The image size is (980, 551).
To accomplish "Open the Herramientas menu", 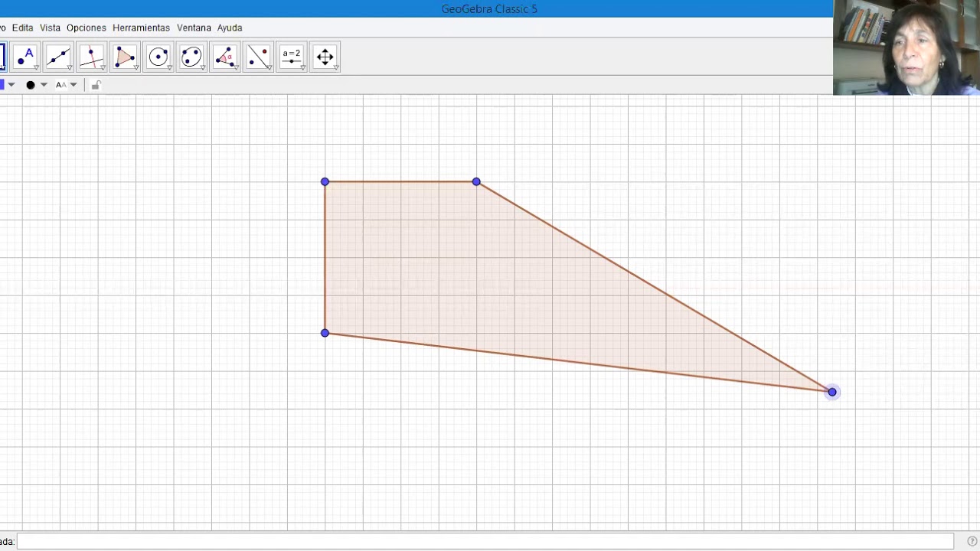I will 141,28.
